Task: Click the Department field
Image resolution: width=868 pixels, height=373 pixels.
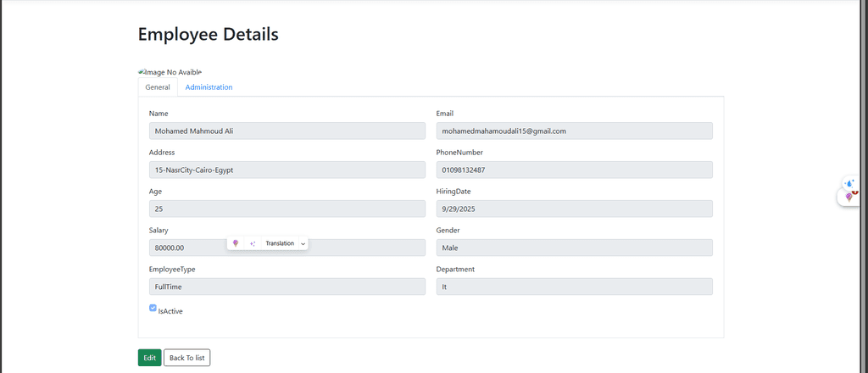Action: pyautogui.click(x=574, y=287)
